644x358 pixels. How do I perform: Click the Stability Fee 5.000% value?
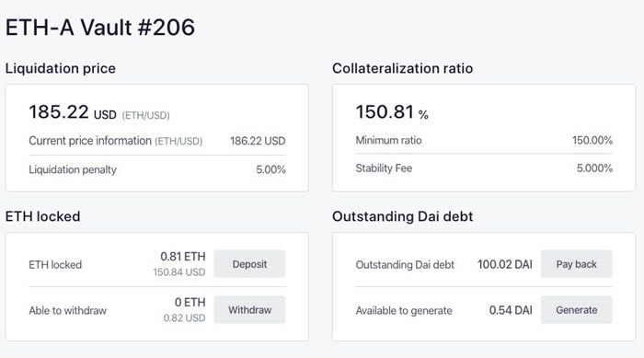[594, 168]
